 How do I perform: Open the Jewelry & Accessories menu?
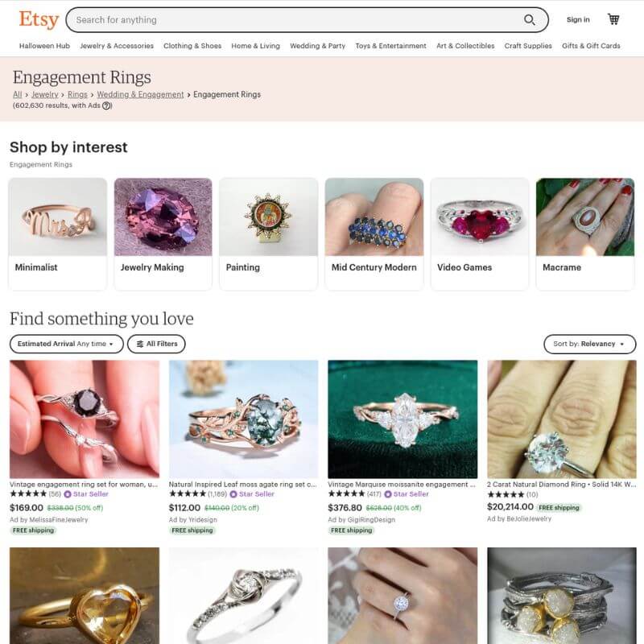[117, 46]
